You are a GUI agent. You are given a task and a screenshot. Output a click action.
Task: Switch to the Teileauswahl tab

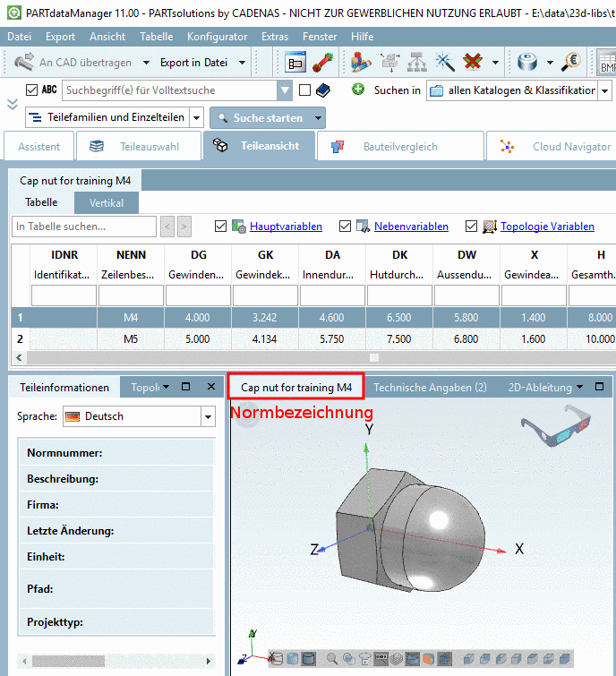[139, 147]
